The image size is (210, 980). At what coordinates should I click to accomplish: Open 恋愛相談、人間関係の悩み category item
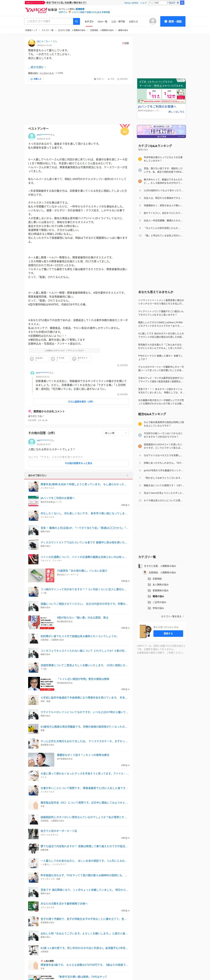(162, 572)
